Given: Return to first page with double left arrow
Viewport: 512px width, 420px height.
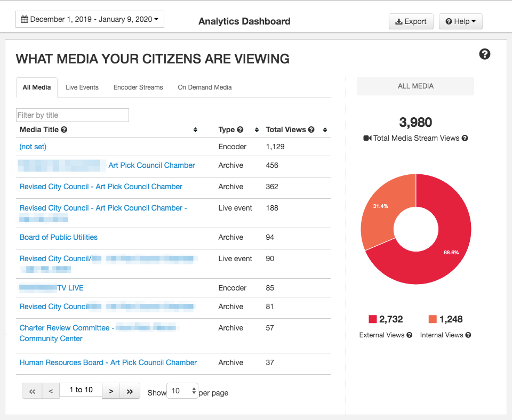Looking at the screenshot, I should click(x=31, y=390).
